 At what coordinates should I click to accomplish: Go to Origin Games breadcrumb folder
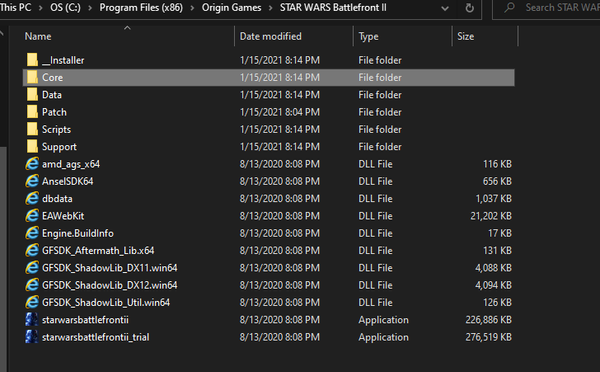tap(232, 8)
